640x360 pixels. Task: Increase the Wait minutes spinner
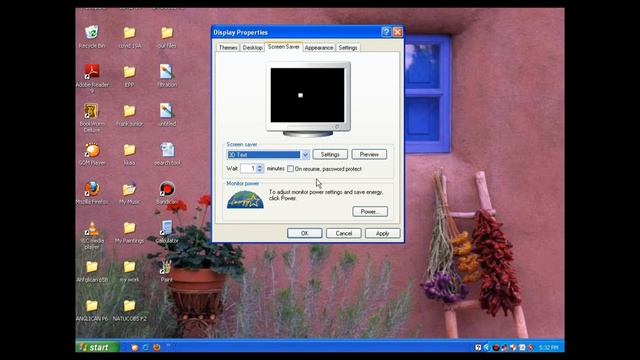[260, 167]
